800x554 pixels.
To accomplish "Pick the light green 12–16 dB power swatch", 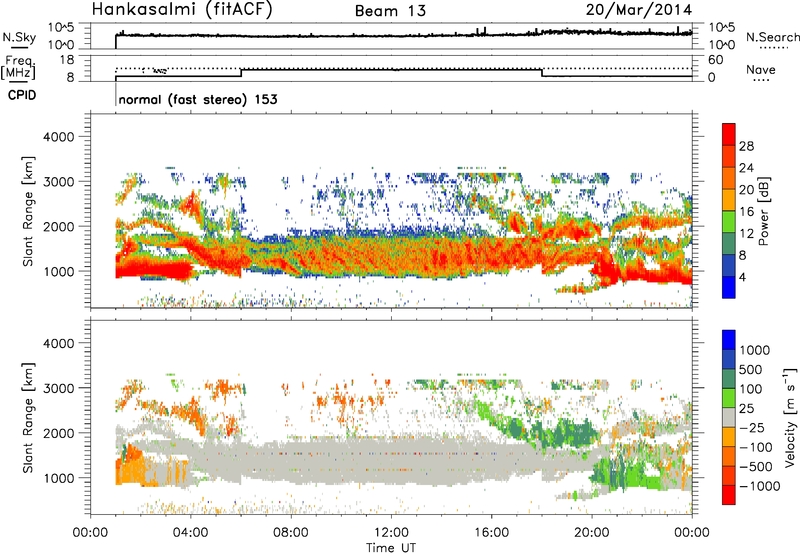I will tap(729, 222).
